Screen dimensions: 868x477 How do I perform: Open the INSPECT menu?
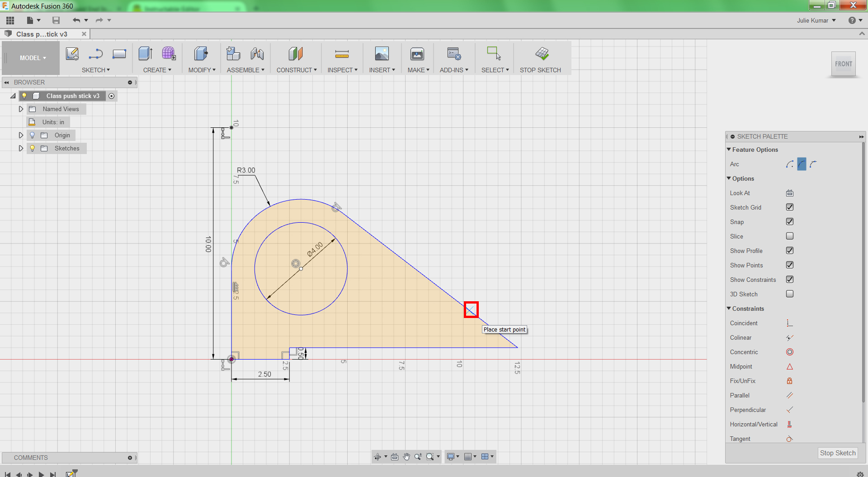click(343, 70)
